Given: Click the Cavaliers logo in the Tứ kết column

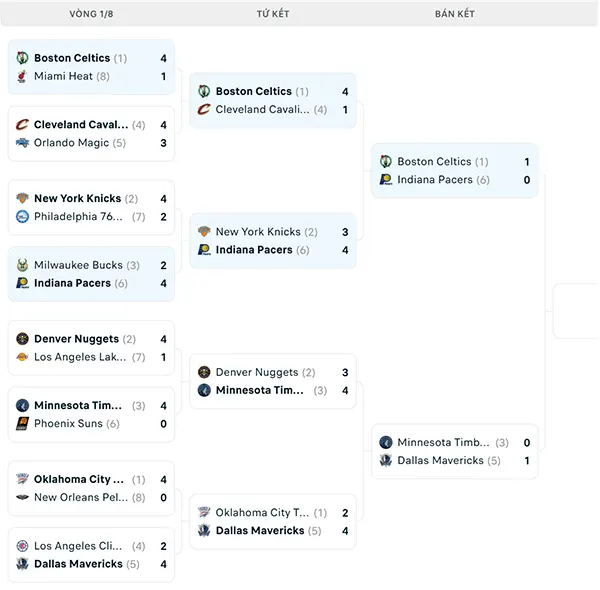Looking at the screenshot, I should [x=204, y=109].
